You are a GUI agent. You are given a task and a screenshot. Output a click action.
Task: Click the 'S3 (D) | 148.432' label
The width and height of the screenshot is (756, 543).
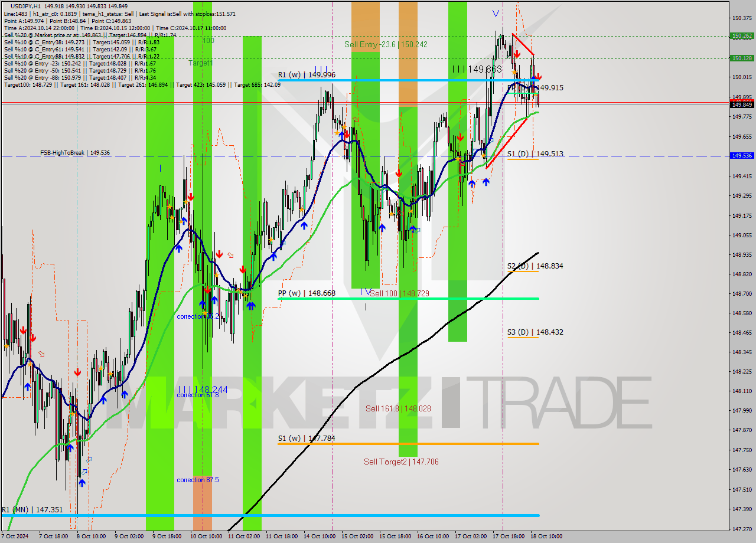535,332
